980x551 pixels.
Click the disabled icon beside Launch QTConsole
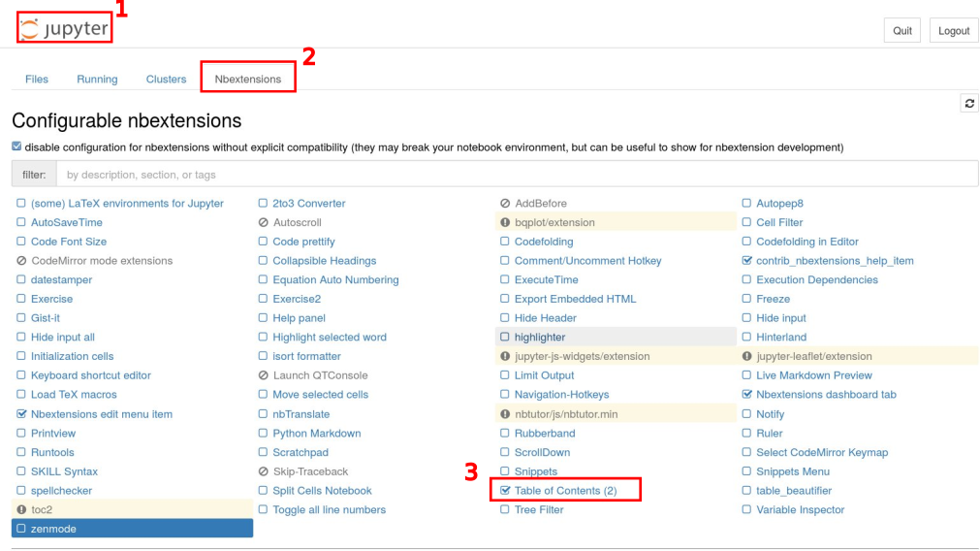[x=263, y=375]
